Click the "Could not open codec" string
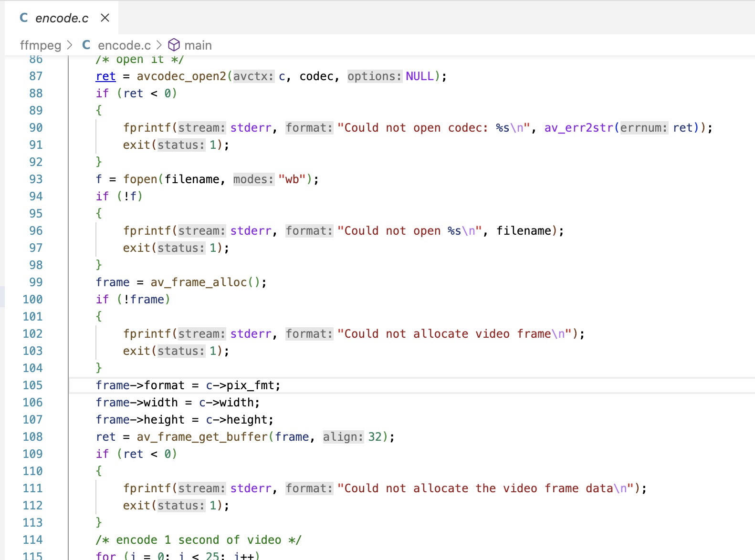This screenshot has height=560, width=755. click(434, 128)
